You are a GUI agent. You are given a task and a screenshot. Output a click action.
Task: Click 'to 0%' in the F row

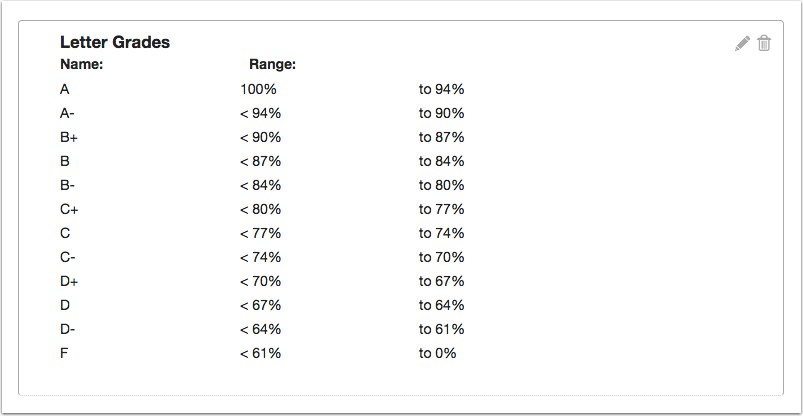[437, 353]
